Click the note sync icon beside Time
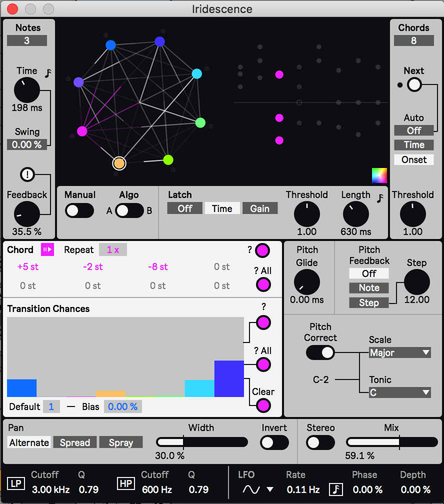Screen dimensions: 444x504 pos(48,74)
